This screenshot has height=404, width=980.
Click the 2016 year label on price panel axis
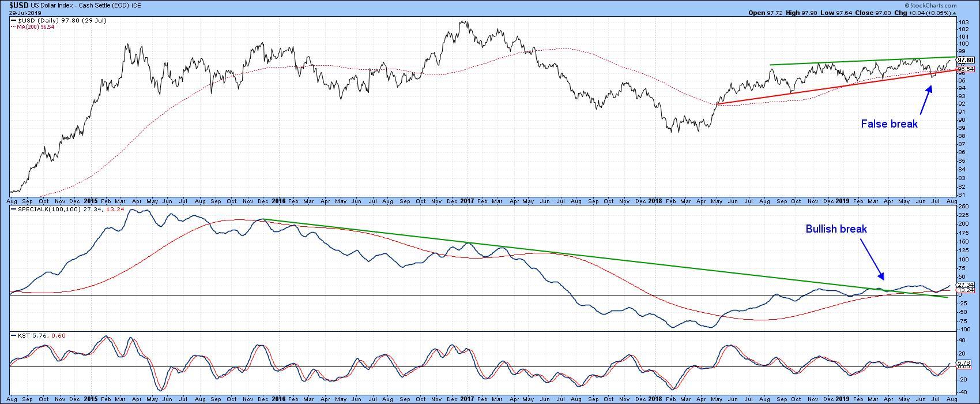coord(279,201)
